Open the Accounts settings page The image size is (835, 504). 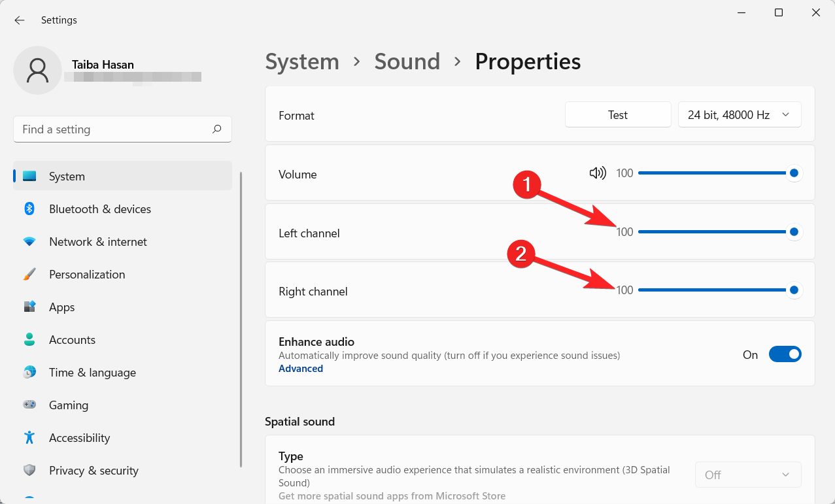[x=122, y=339]
